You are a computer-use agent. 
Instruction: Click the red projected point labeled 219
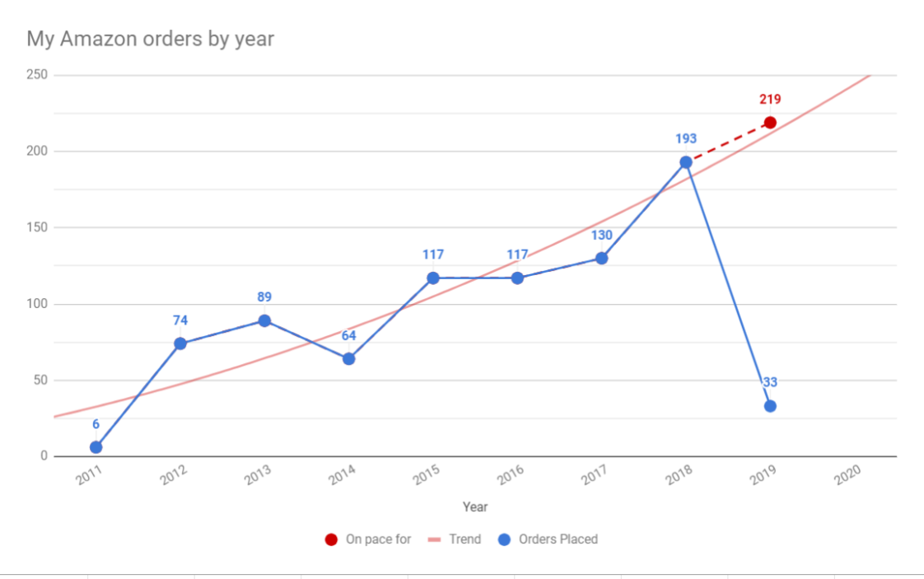click(x=770, y=123)
